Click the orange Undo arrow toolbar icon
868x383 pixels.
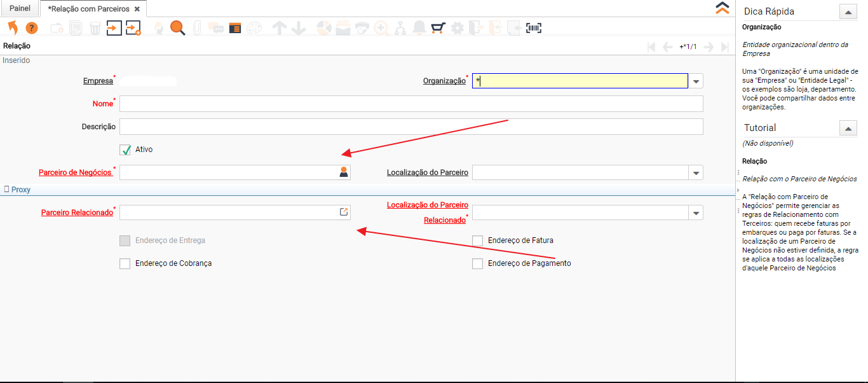pyautogui.click(x=12, y=28)
